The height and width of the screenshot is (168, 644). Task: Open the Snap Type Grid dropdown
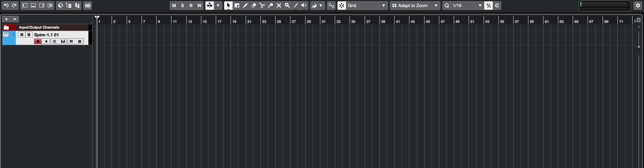(x=367, y=5)
